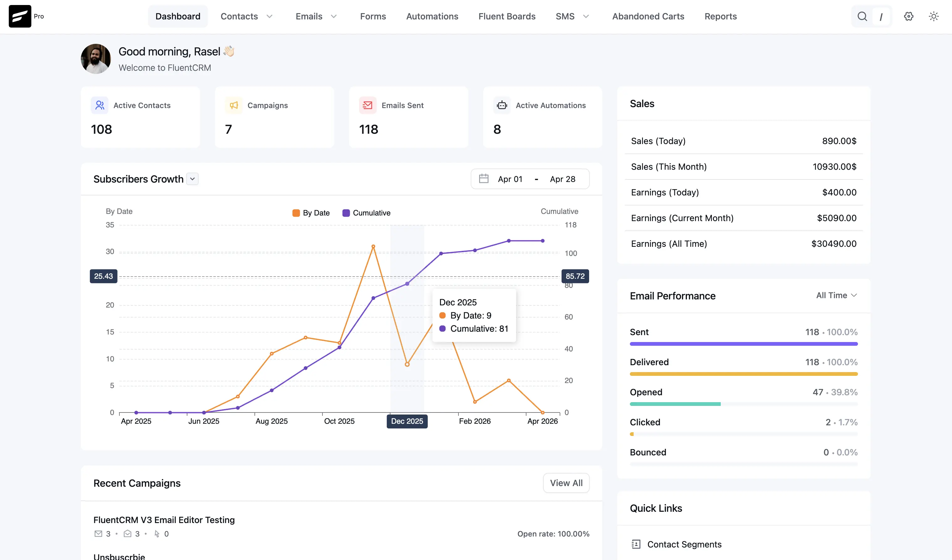Click the Emails Sent envelope icon
952x560 pixels.
click(368, 105)
